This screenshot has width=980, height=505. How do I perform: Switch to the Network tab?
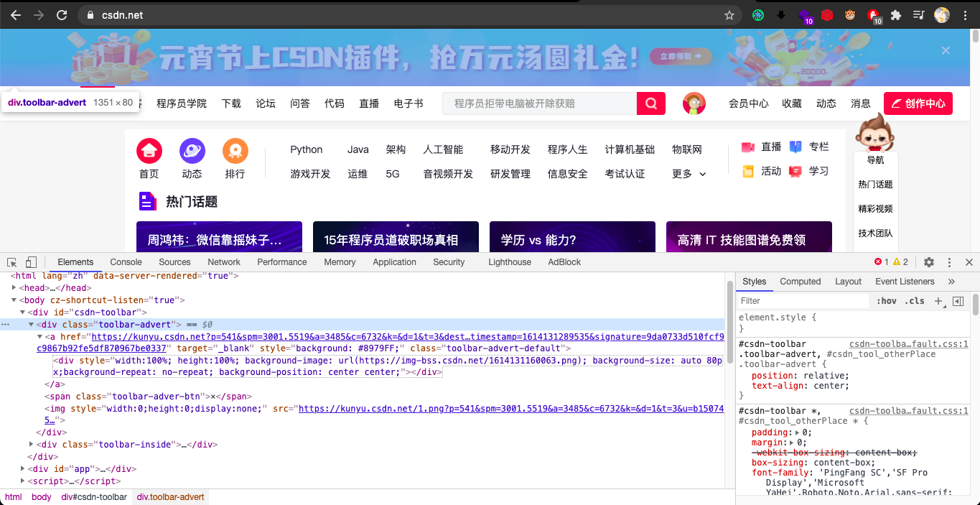(x=224, y=262)
